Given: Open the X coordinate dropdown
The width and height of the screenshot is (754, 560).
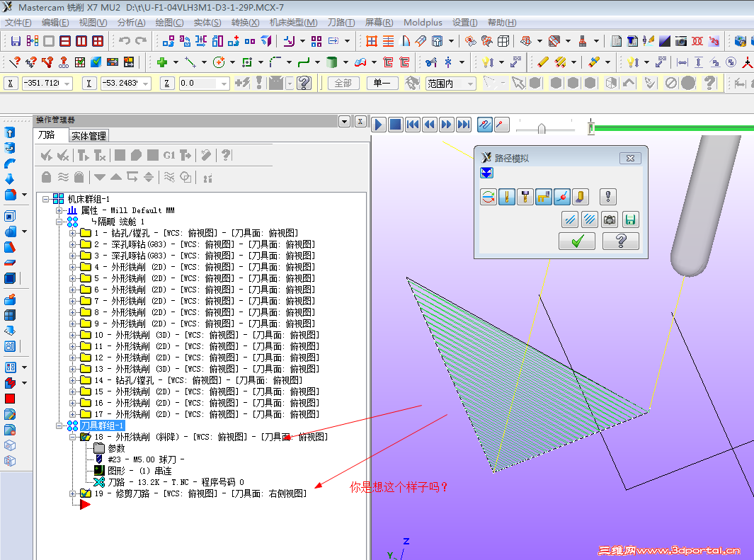Looking at the screenshot, I should click(x=67, y=84).
